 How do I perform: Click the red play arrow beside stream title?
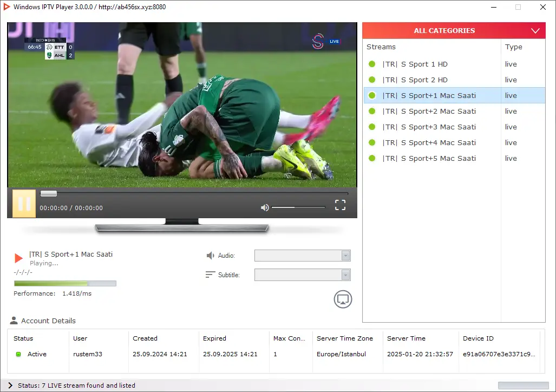(18, 258)
